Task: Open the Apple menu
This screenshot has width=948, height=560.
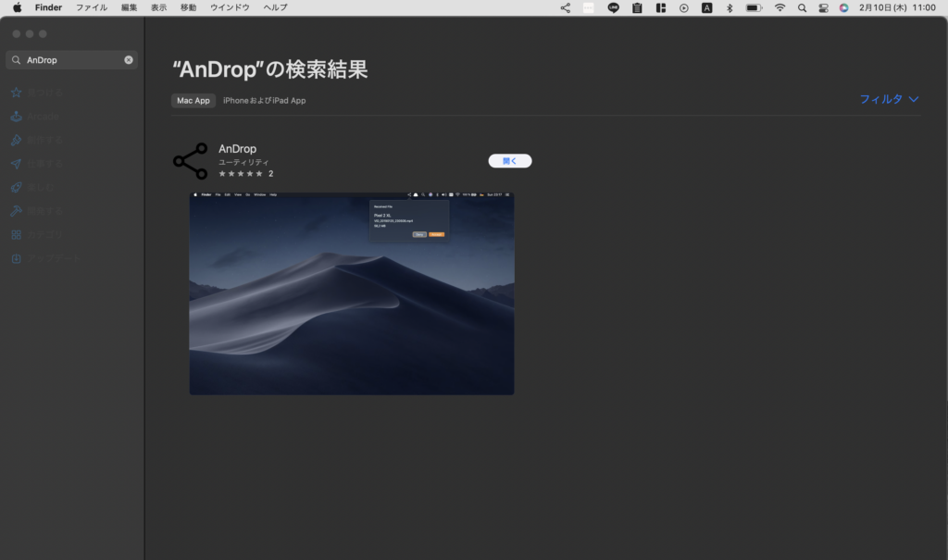Action: coord(17,7)
